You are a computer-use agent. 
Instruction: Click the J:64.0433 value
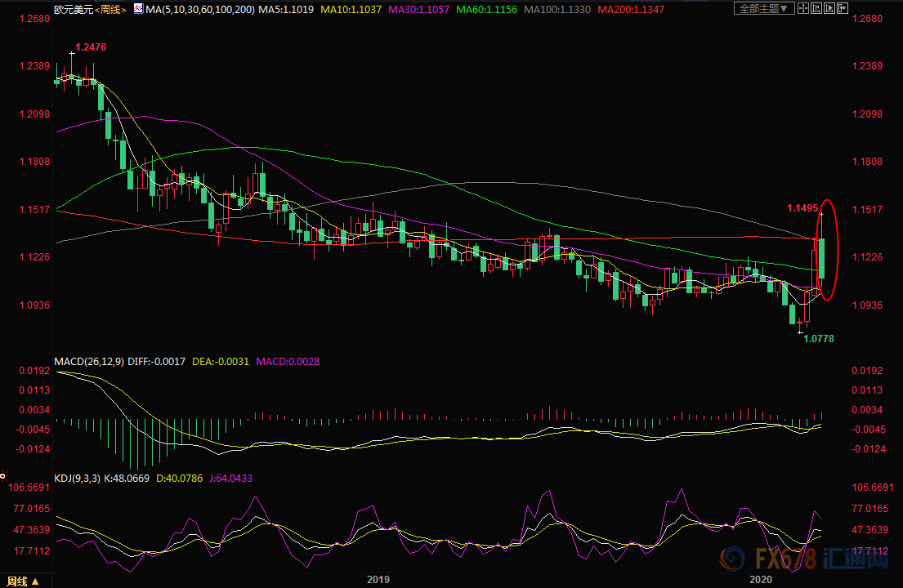click(230, 479)
